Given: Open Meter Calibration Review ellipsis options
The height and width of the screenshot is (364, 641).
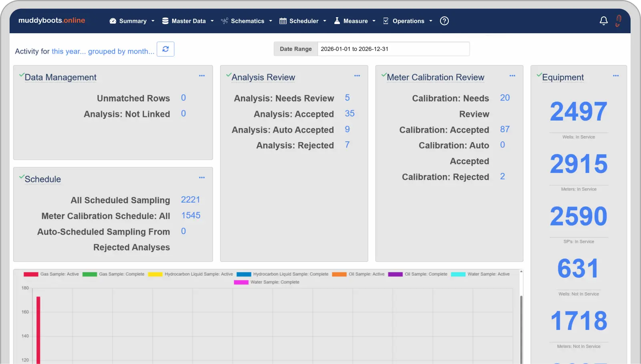Looking at the screenshot, I should coord(512,76).
